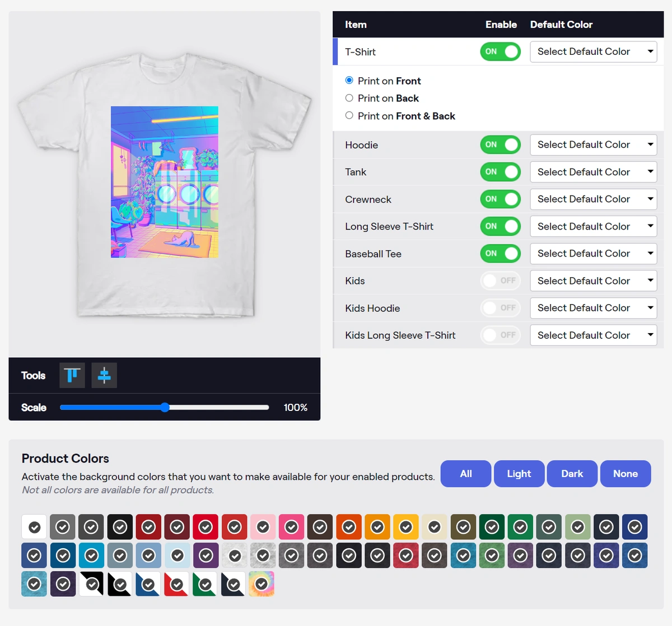Choose the Print on Back option
Image resolution: width=672 pixels, height=626 pixels.
coord(349,98)
